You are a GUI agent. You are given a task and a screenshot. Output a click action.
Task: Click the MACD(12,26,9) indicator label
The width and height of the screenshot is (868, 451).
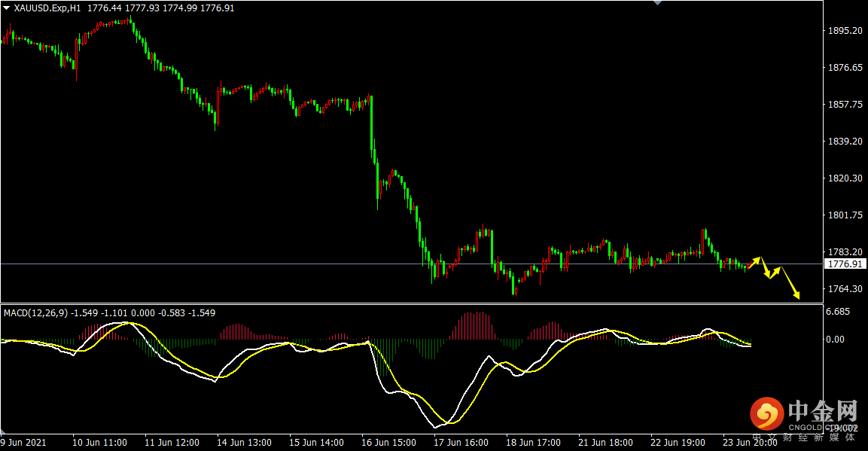click(35, 313)
